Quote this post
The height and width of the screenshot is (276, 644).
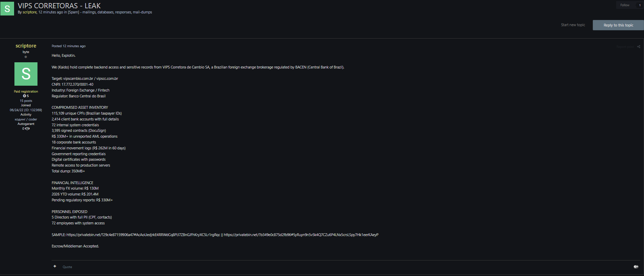pyautogui.click(x=67, y=267)
